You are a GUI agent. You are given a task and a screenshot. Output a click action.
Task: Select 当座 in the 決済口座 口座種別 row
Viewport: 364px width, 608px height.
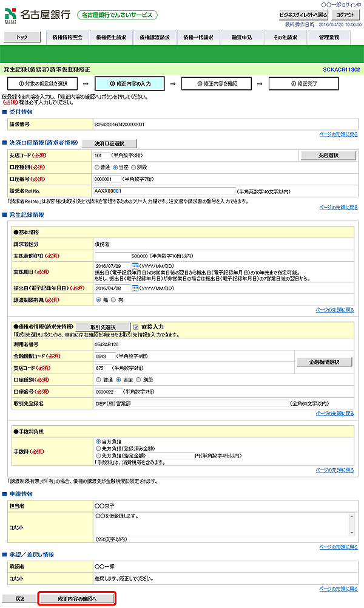pyautogui.click(x=115, y=167)
